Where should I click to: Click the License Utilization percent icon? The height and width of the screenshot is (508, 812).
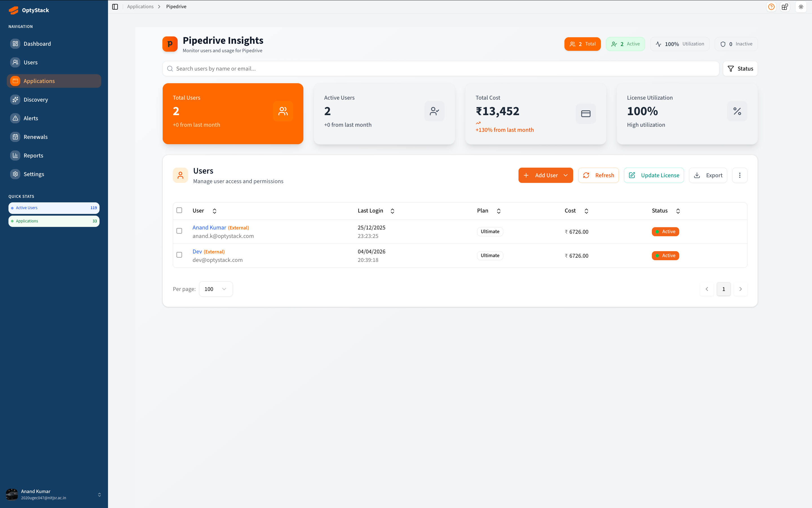(737, 111)
